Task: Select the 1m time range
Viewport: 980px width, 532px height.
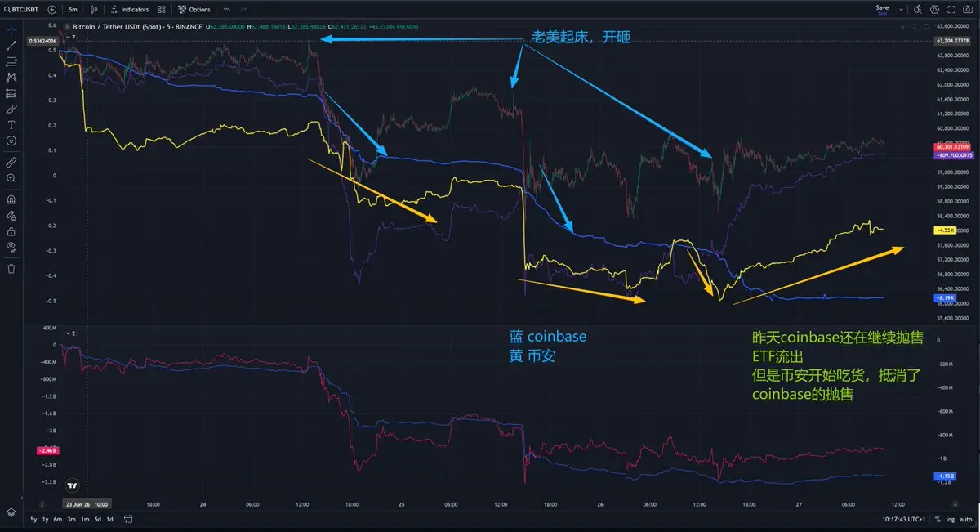Action: (x=85, y=520)
